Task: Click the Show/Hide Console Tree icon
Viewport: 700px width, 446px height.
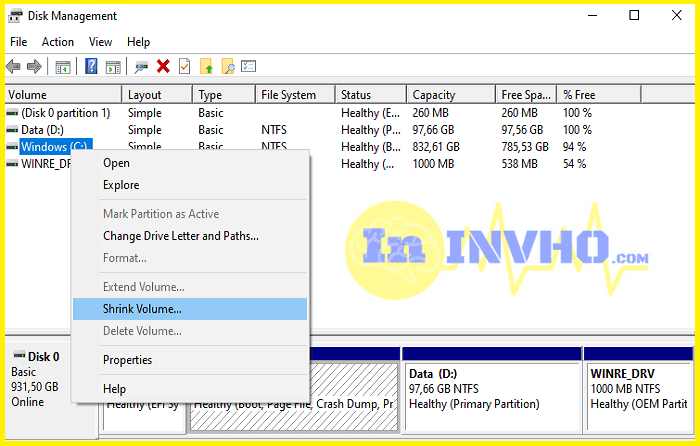Action: point(63,67)
